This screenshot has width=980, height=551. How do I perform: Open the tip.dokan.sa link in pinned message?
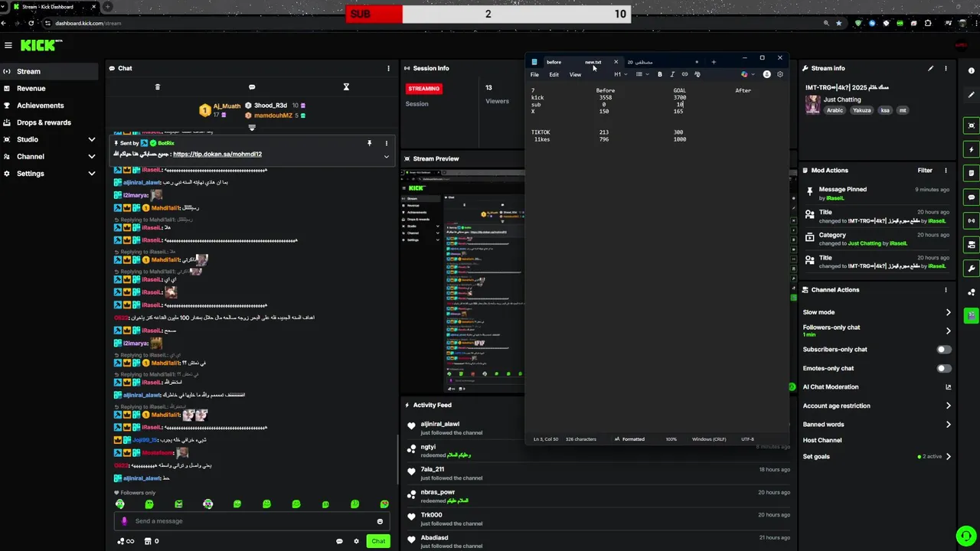[217, 154]
